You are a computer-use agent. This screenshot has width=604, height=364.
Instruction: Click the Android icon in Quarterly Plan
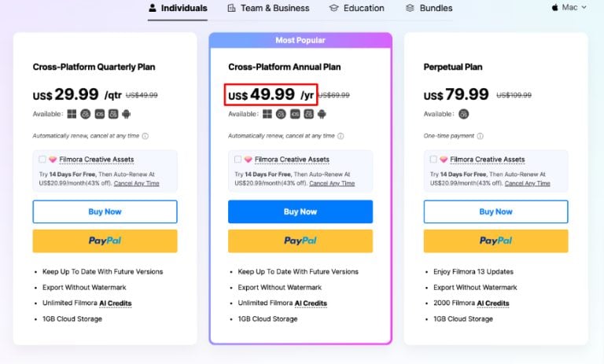126,114
